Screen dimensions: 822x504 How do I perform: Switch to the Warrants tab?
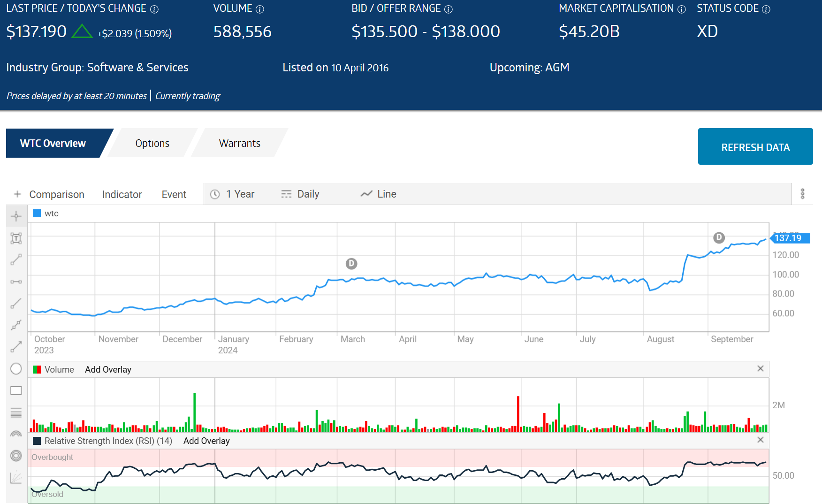[x=240, y=143]
